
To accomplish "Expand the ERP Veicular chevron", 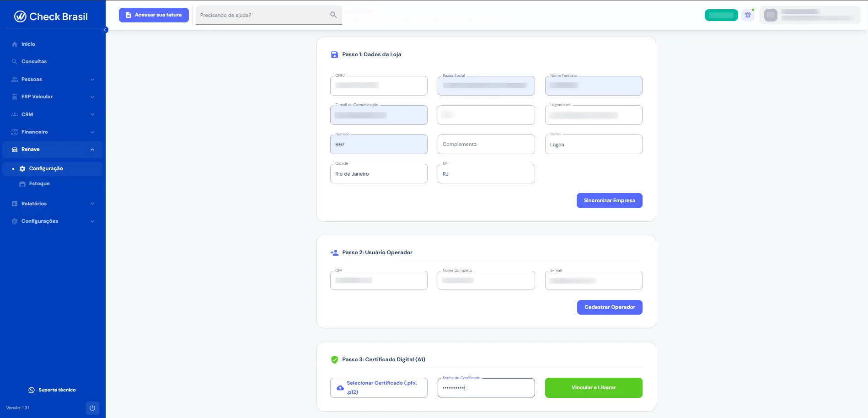I will 92,97.
